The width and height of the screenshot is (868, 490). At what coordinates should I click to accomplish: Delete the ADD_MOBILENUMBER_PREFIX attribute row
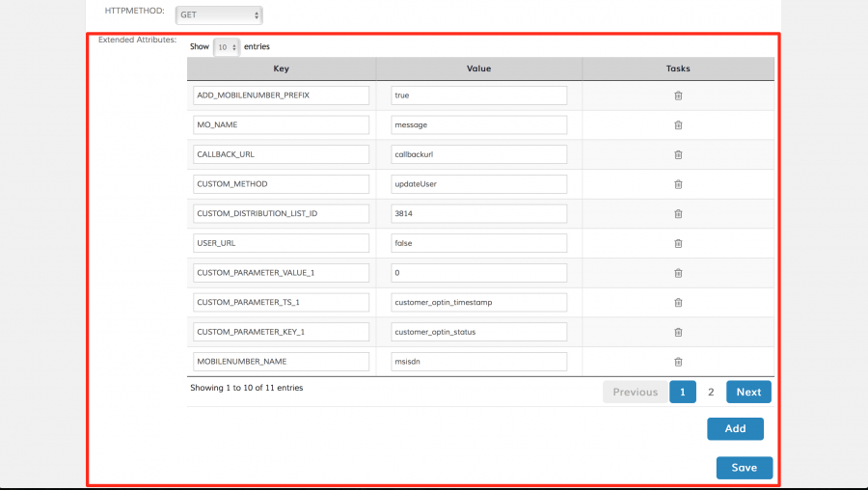pyautogui.click(x=678, y=95)
